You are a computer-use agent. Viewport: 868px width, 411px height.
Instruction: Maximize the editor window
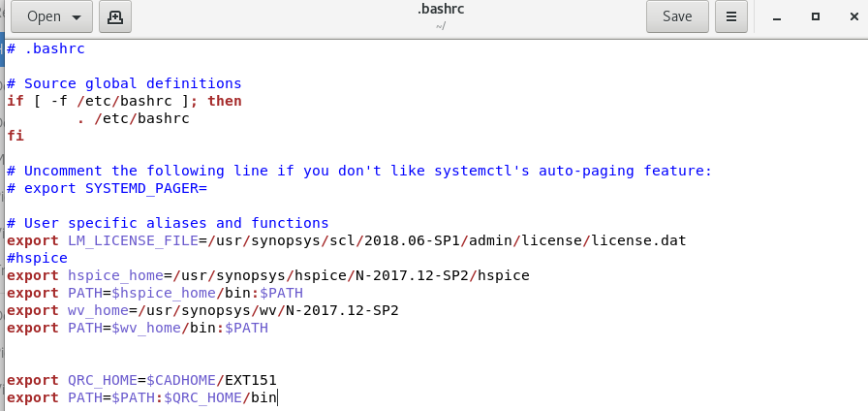(816, 16)
